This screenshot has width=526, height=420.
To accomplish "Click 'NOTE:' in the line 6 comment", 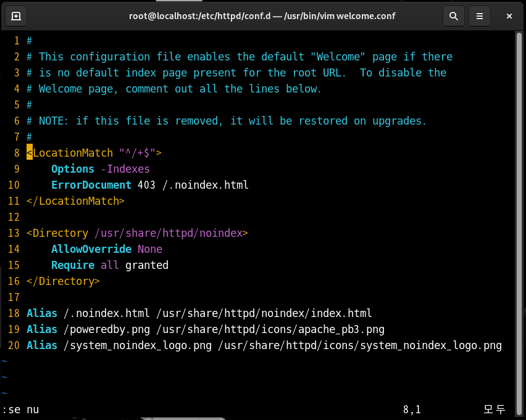I will tap(54, 121).
